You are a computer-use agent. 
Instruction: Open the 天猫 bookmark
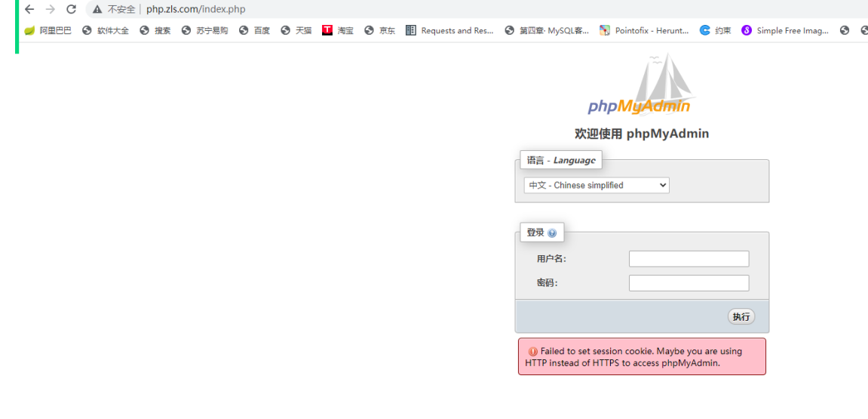(296, 30)
